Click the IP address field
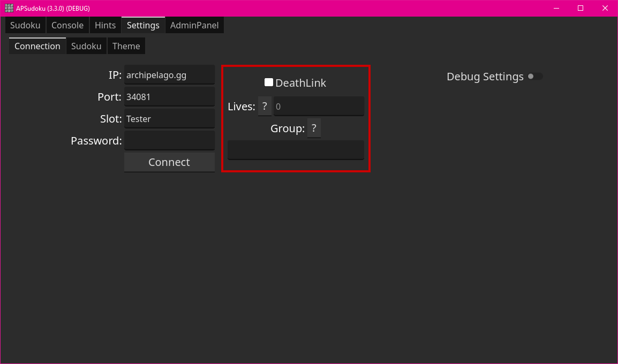 pyautogui.click(x=169, y=75)
